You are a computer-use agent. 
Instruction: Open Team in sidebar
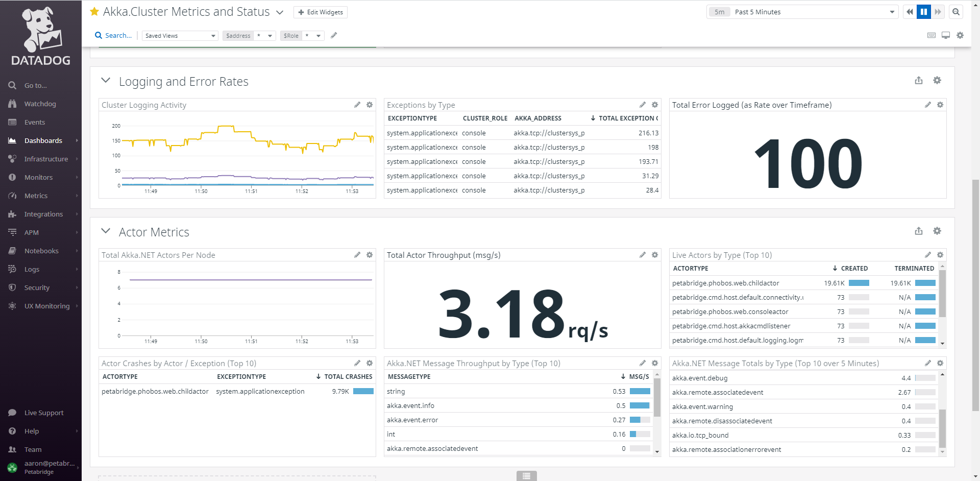pos(41,449)
